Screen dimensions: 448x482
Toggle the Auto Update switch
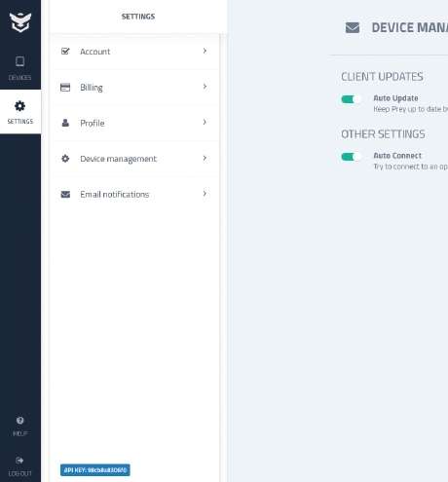click(x=351, y=99)
